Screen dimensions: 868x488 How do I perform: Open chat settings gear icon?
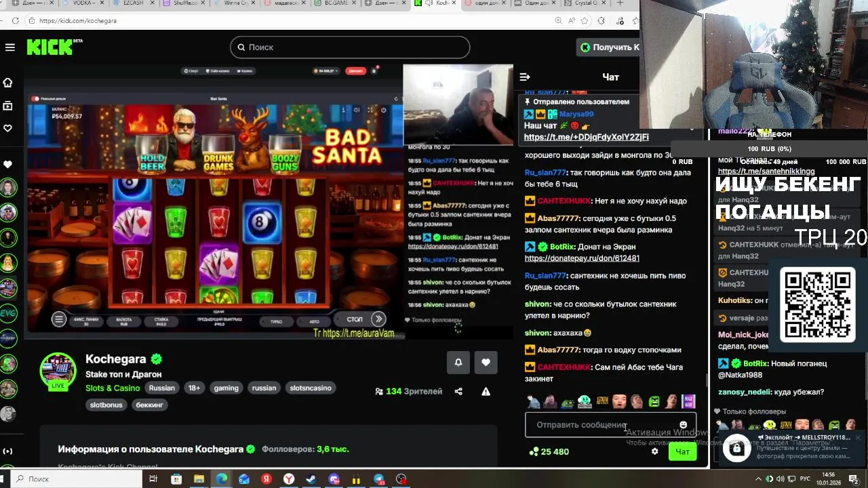click(x=654, y=451)
